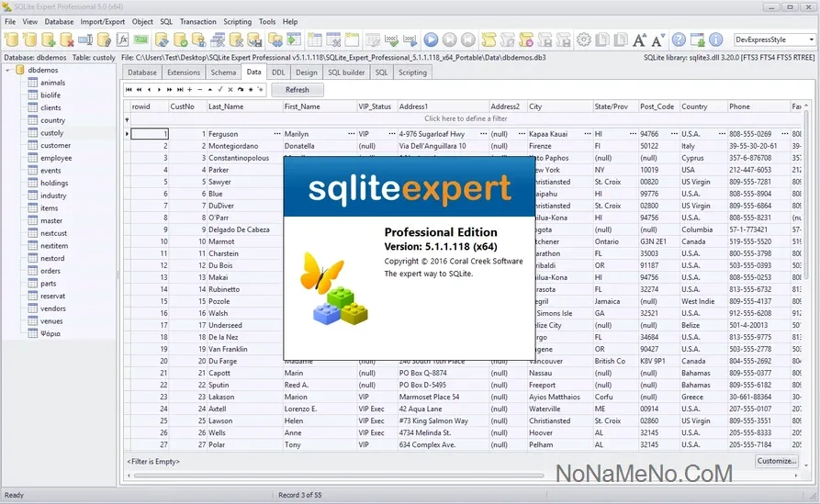
Task: Switch to the SQL builder tab
Action: (x=345, y=73)
